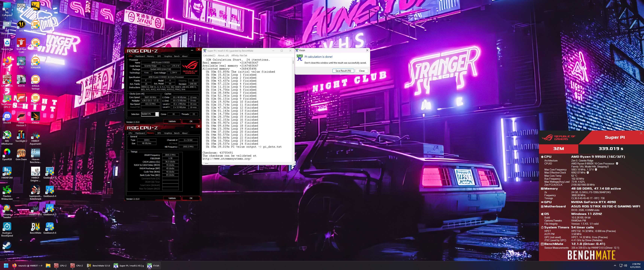This screenshot has width=644, height=270.
Task: Click Validate in lower CPU-Z Memory window
Action: pyautogui.click(x=172, y=198)
